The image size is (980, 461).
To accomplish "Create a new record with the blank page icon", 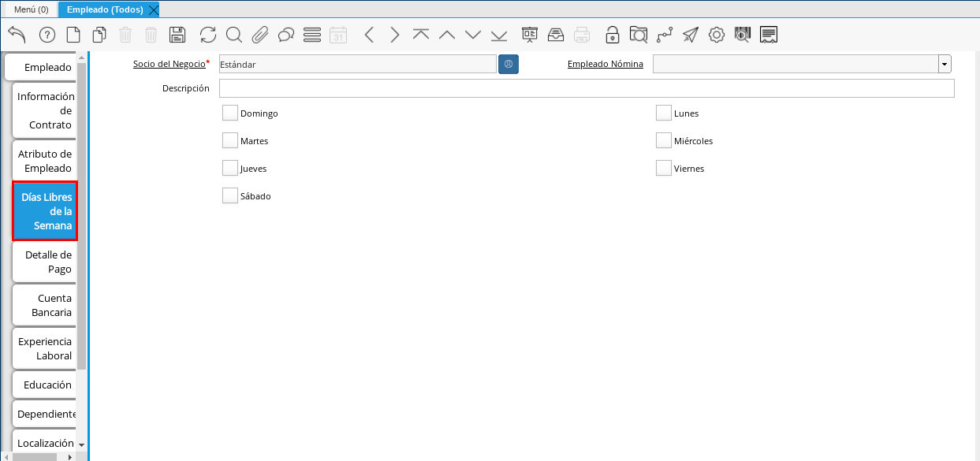I will [73, 35].
